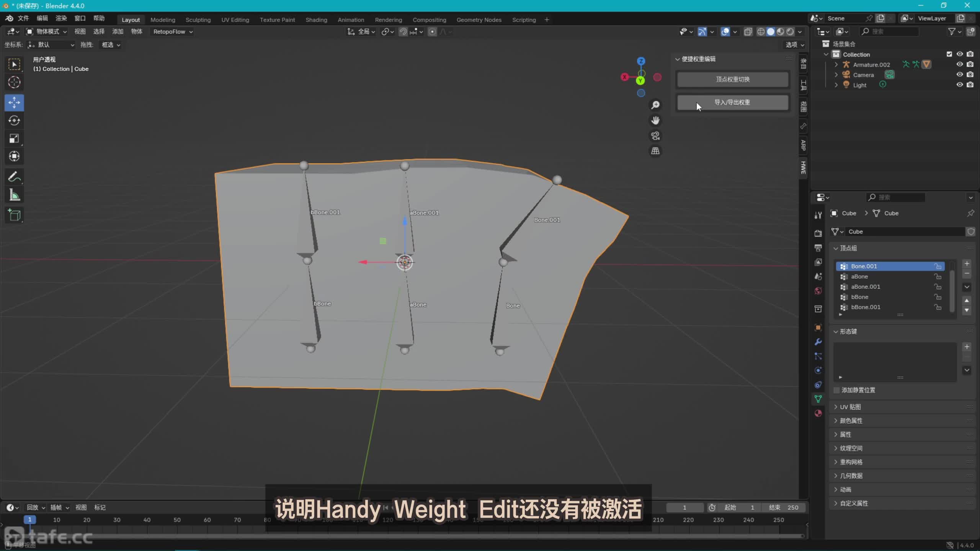Toggle camera view viewport icon
980x551 pixels.
click(x=655, y=136)
